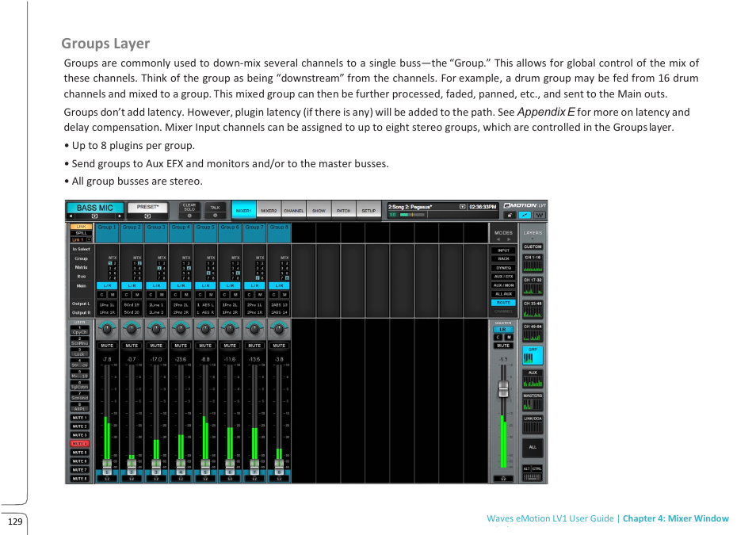Select the MASTERS layer thumbnail
Viewport: 756px width, 535px height.
[x=533, y=402]
